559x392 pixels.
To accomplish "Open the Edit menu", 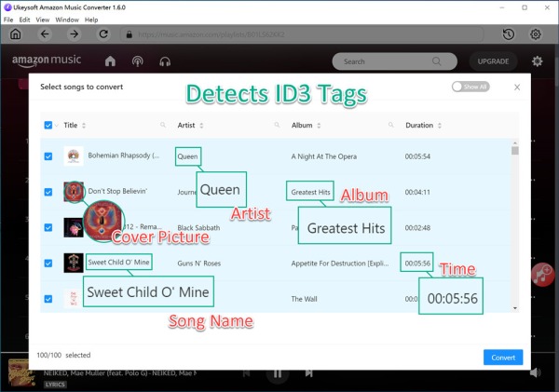I will (x=24, y=20).
